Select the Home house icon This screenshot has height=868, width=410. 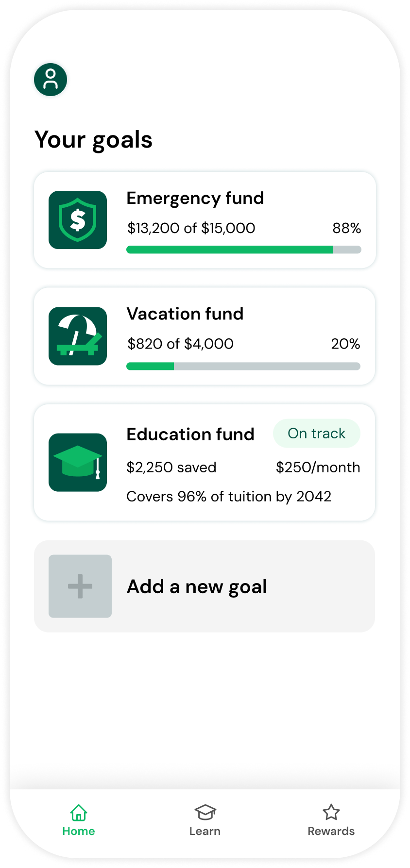(79, 812)
